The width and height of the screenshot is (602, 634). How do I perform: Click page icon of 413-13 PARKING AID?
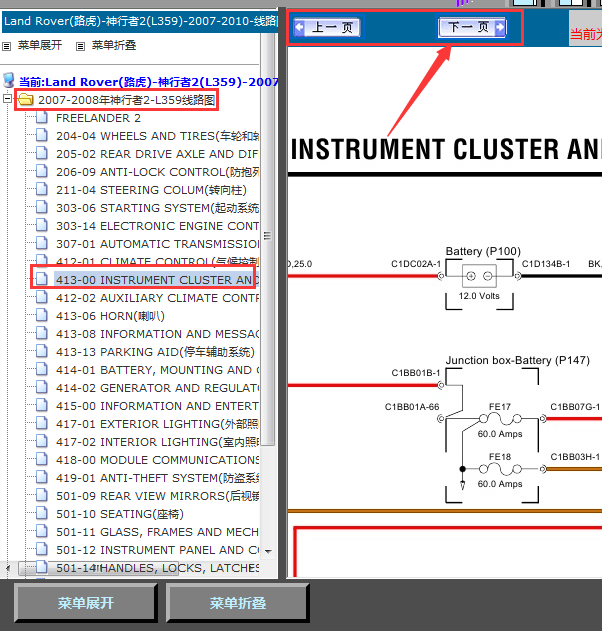42,351
